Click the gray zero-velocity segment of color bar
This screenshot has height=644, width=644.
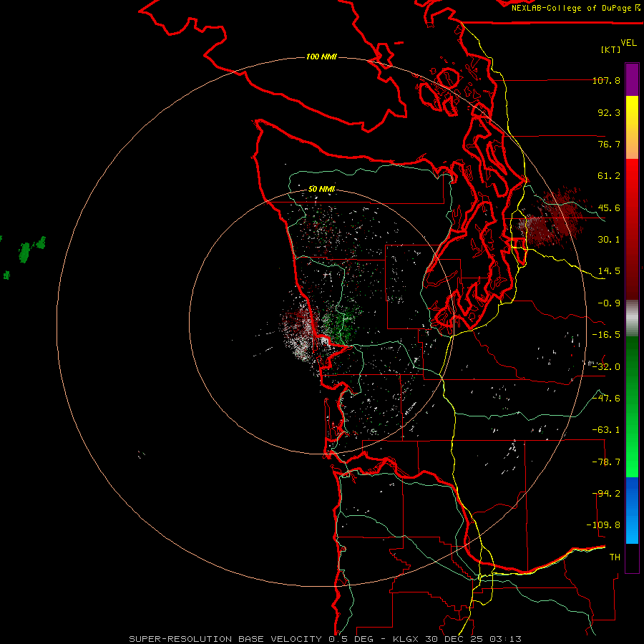click(632, 318)
